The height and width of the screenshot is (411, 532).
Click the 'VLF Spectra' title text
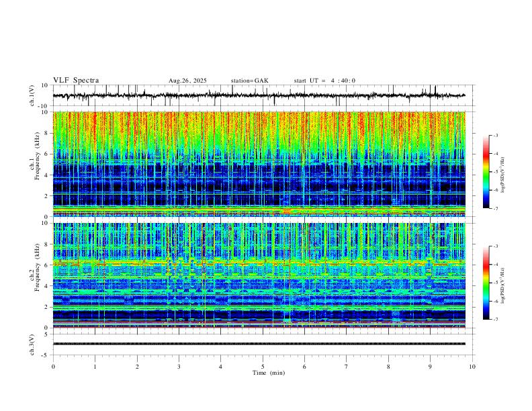76,81
